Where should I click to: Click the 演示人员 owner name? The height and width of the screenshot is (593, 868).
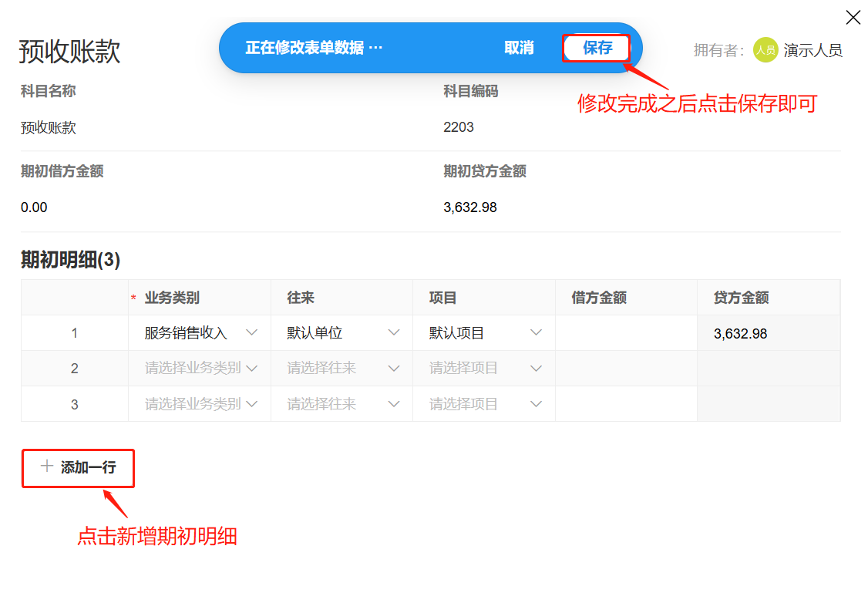(x=812, y=51)
